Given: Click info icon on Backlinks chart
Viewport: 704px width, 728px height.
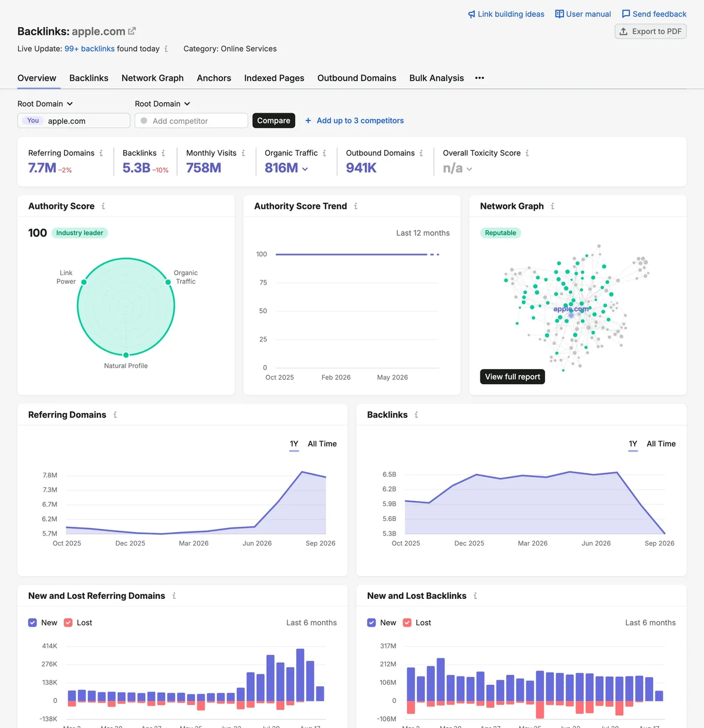Looking at the screenshot, I should pos(416,415).
